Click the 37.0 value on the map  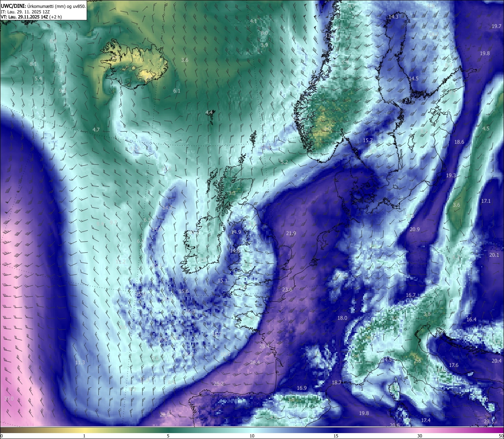pyautogui.click(x=9, y=398)
